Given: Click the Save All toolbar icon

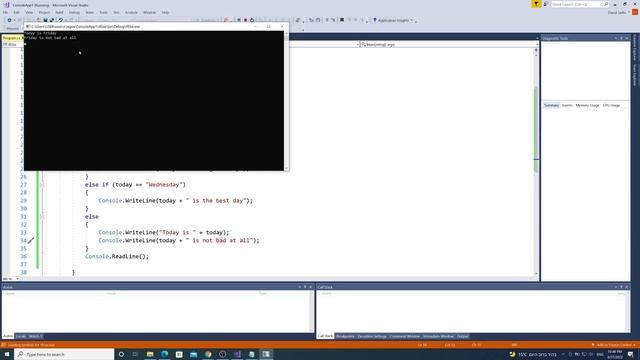Looking at the screenshot, I should click(52, 20).
